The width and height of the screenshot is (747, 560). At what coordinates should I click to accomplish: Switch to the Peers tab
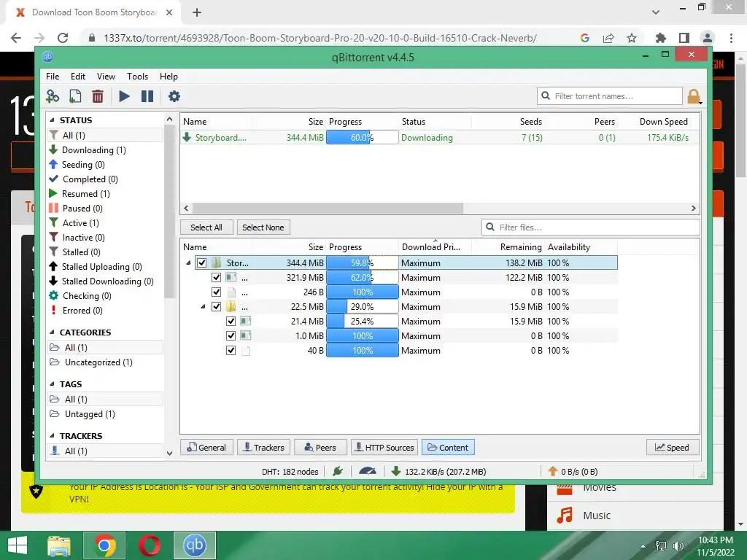pyautogui.click(x=320, y=448)
